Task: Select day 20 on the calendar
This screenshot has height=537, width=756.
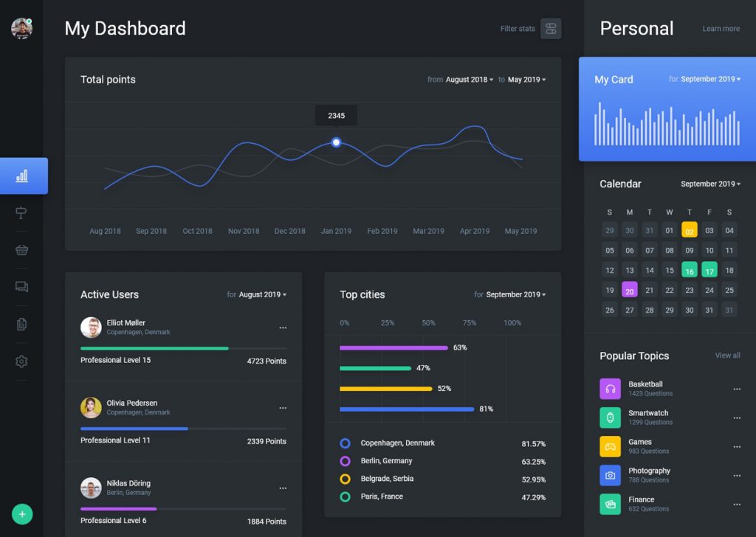Action: tap(630, 290)
